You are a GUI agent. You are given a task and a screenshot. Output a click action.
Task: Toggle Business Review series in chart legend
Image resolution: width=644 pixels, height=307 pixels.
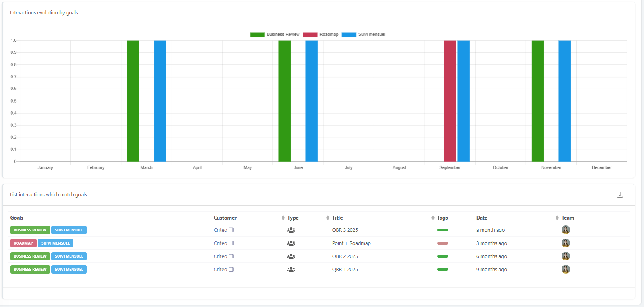click(275, 35)
